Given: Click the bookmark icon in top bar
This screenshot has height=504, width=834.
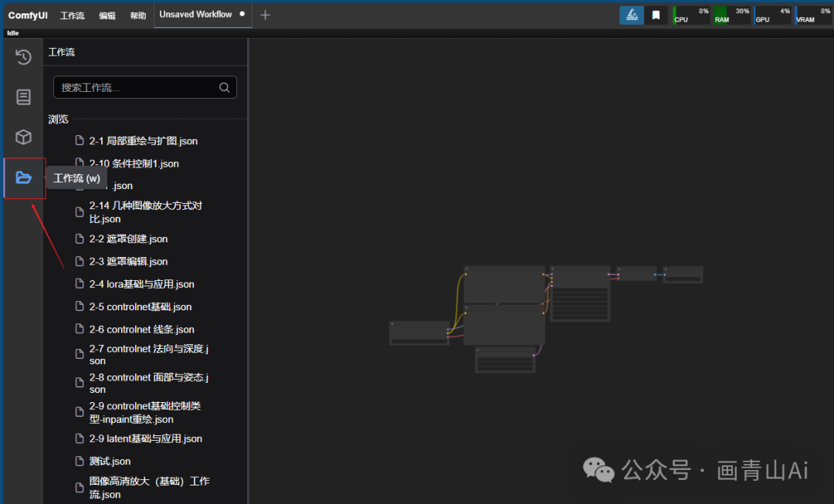Looking at the screenshot, I should [656, 15].
